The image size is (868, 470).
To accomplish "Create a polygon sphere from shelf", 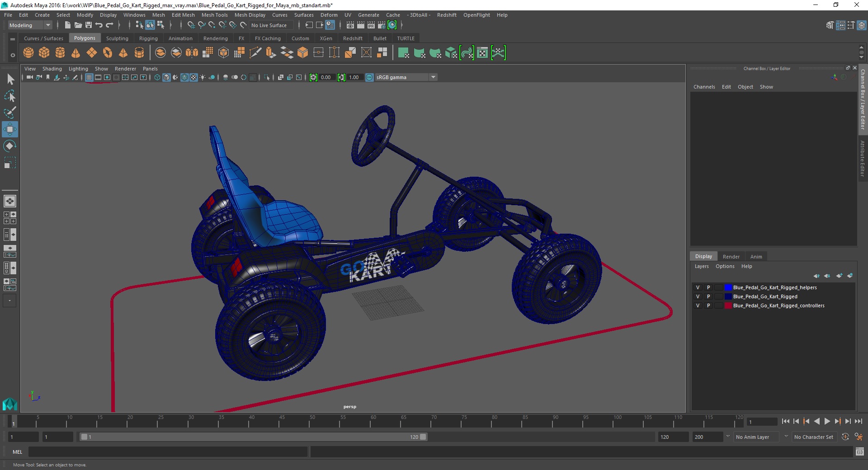I will pyautogui.click(x=28, y=53).
